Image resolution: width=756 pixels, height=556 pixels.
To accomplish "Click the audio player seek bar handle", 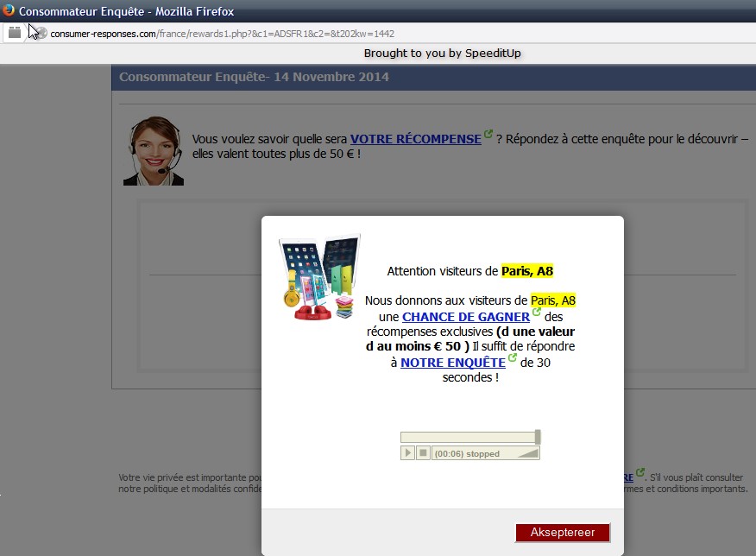I will click(x=538, y=437).
